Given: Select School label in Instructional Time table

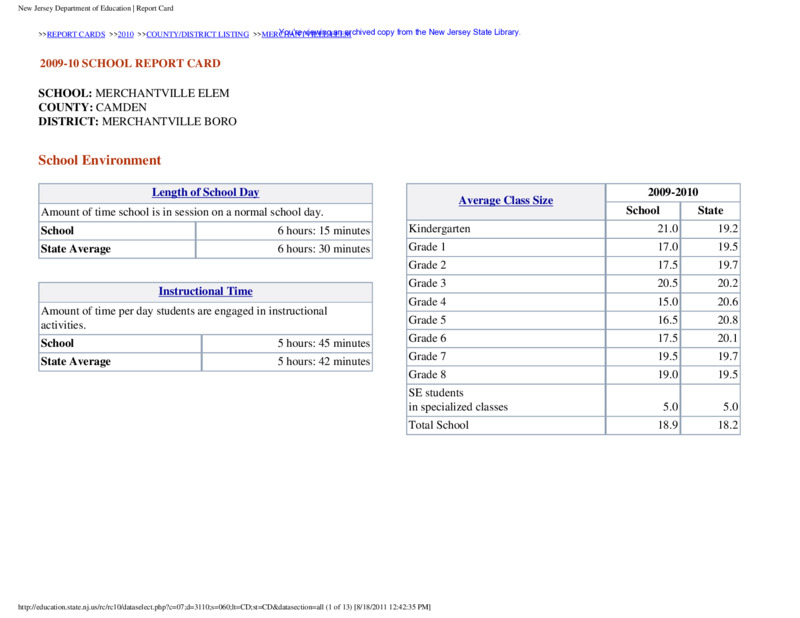Looking at the screenshot, I should pos(57,343).
